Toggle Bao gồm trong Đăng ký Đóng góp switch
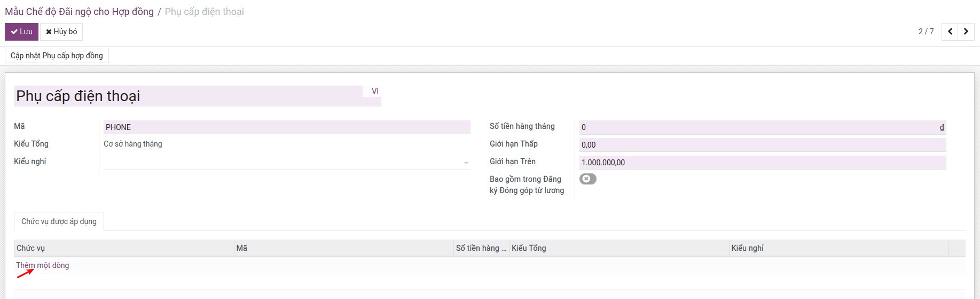Screen dimensions: 980x299 (x=587, y=179)
